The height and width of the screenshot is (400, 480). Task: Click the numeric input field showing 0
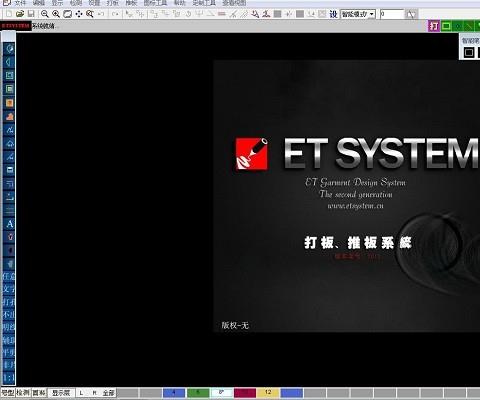click(392, 14)
